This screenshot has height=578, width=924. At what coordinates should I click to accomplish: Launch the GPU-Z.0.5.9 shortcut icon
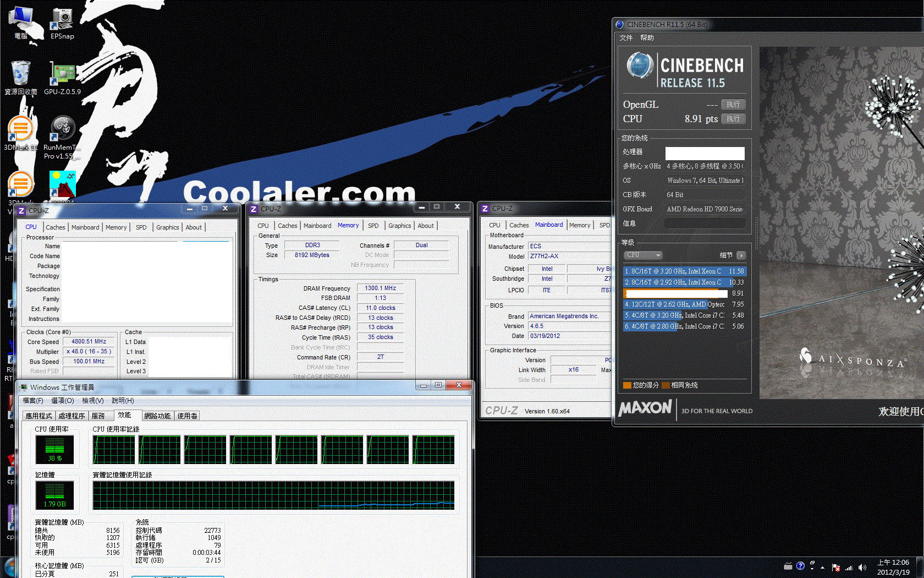pyautogui.click(x=62, y=78)
